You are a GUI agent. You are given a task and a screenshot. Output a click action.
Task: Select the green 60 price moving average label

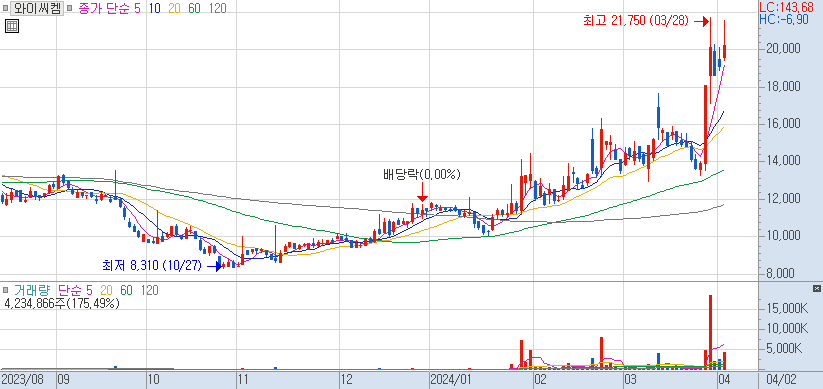[194, 8]
